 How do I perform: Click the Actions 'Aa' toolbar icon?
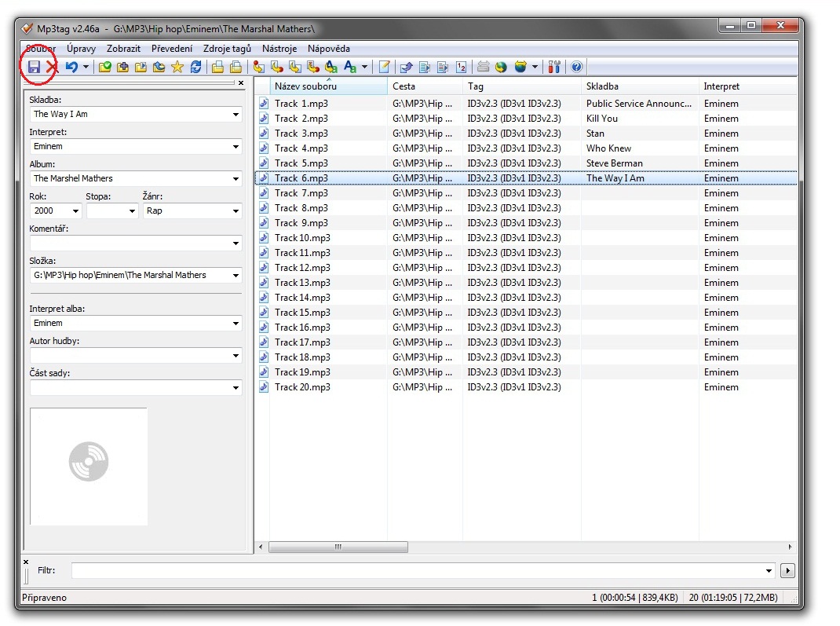(x=350, y=67)
